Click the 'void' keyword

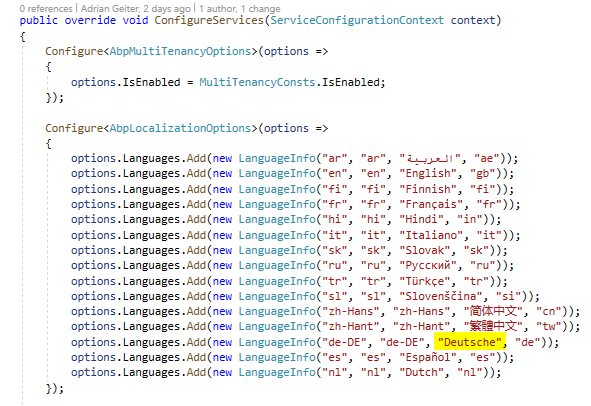[x=135, y=20]
